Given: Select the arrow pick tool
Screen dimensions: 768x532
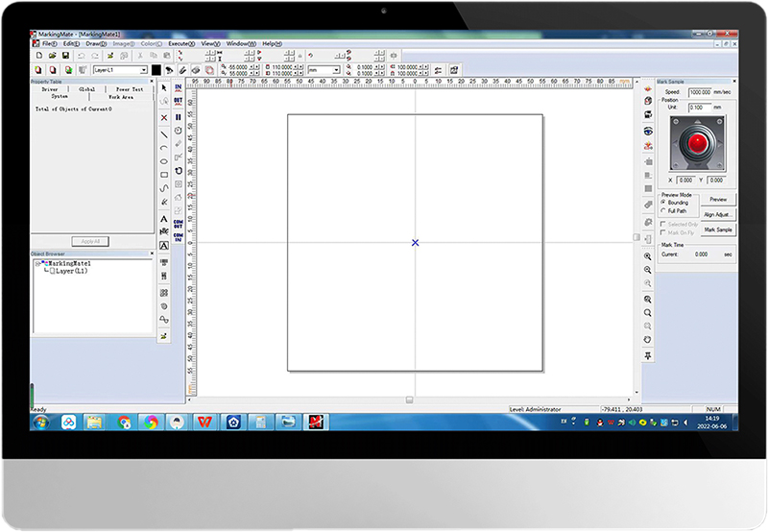Looking at the screenshot, I should click(x=164, y=87).
